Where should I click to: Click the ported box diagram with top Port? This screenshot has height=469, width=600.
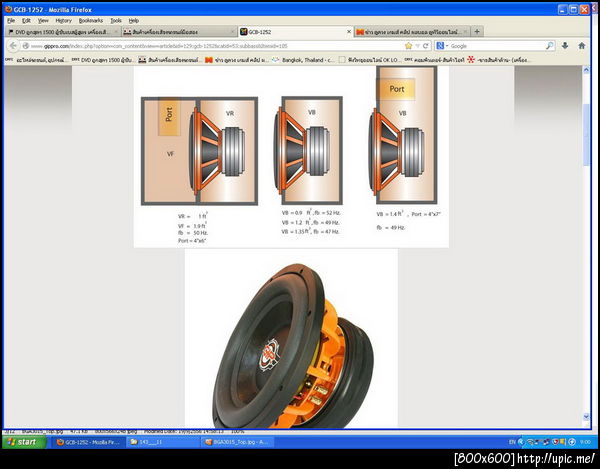coord(403,135)
